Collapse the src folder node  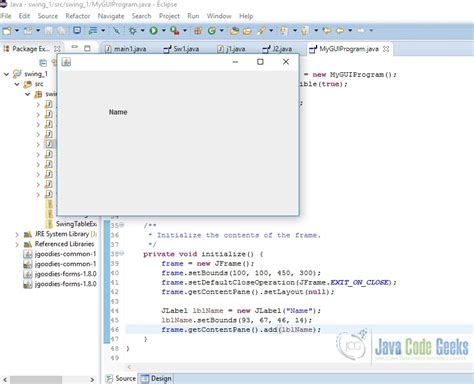pyautogui.click(x=17, y=84)
